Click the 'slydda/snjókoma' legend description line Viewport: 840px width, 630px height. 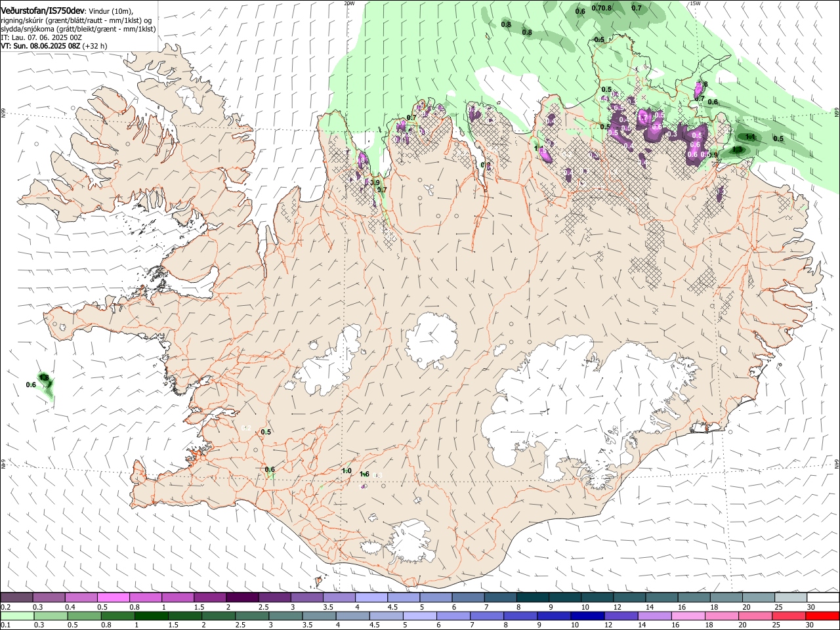click(x=78, y=29)
